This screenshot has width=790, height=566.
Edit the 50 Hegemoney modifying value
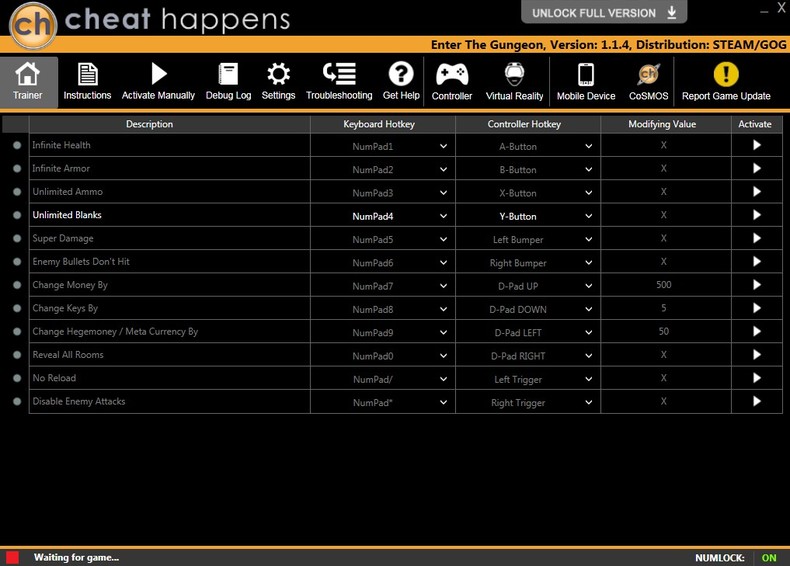point(664,331)
